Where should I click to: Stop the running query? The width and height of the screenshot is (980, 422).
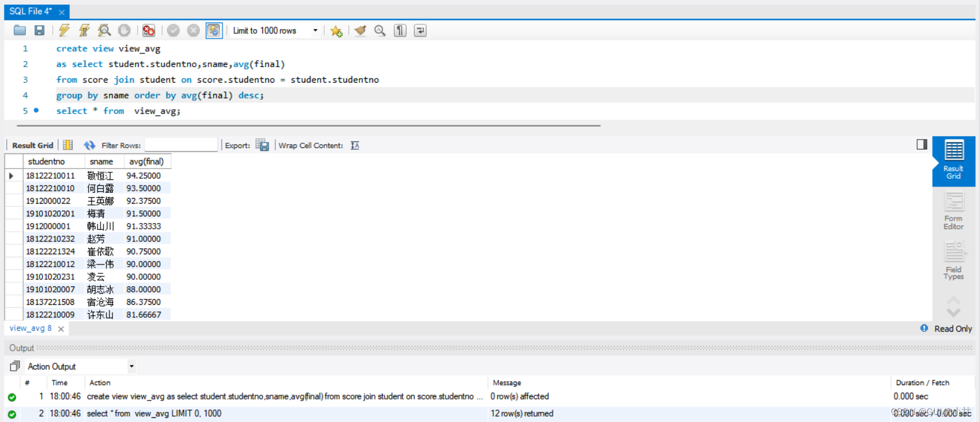[124, 30]
